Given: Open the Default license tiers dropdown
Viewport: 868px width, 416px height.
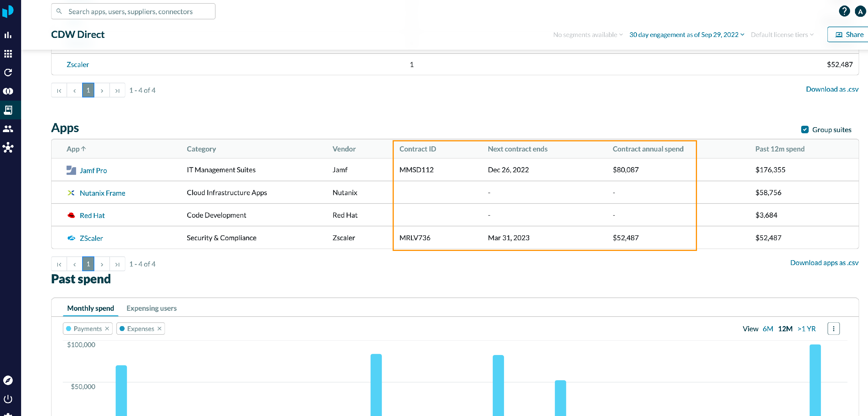Looking at the screenshot, I should tap(782, 35).
